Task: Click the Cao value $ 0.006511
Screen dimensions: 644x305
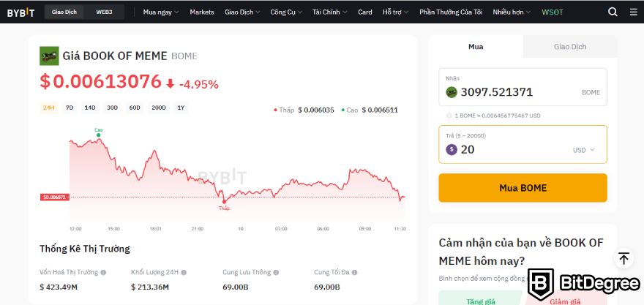Action: coord(380,110)
